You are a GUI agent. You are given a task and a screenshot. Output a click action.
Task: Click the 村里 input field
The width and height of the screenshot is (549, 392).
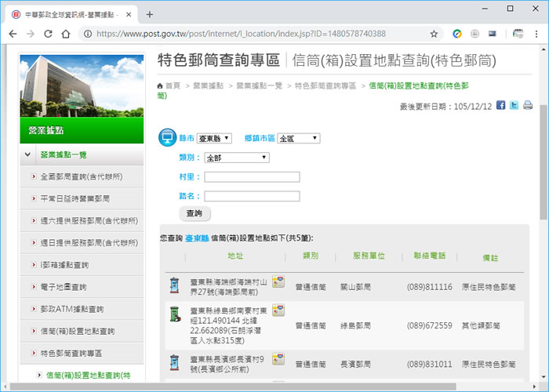coord(252,177)
